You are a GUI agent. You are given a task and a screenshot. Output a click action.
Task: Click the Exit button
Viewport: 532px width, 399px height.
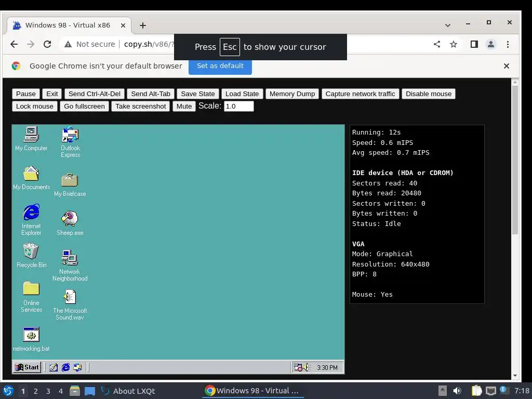(52, 94)
